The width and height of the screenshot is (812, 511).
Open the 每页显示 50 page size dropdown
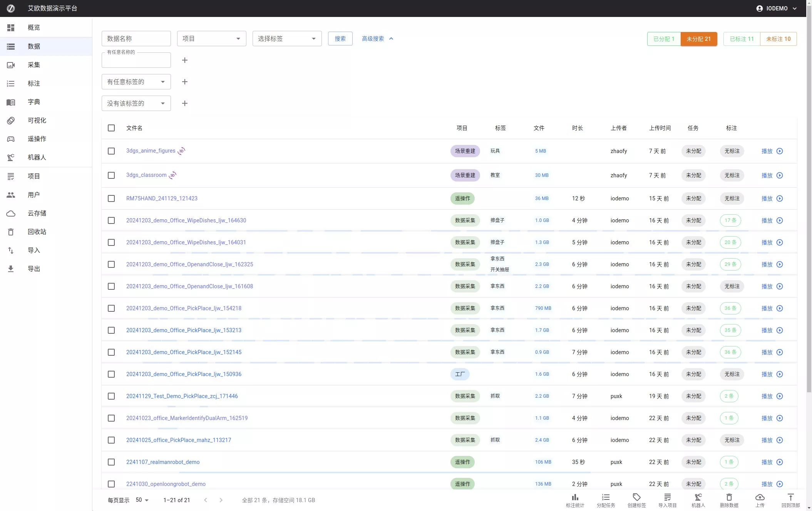142,500
